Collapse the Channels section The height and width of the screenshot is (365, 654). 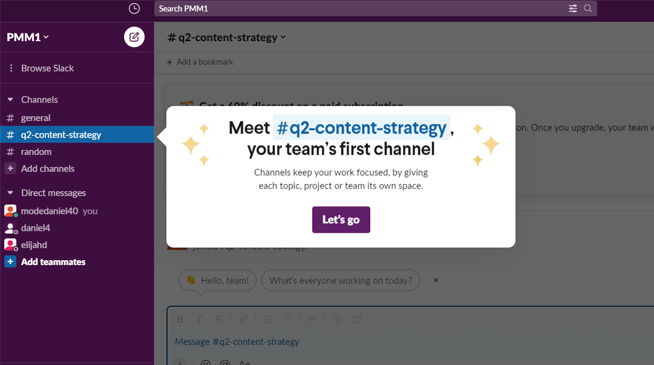pyautogui.click(x=10, y=100)
